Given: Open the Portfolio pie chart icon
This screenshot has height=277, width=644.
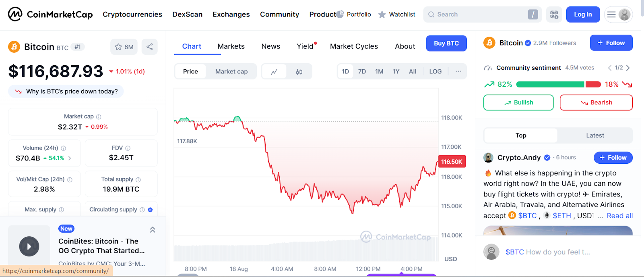Looking at the screenshot, I should [x=340, y=15].
